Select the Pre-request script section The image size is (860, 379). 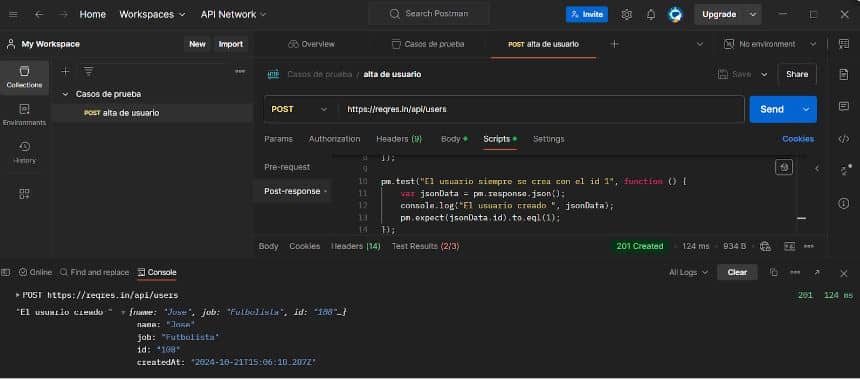pyautogui.click(x=287, y=167)
